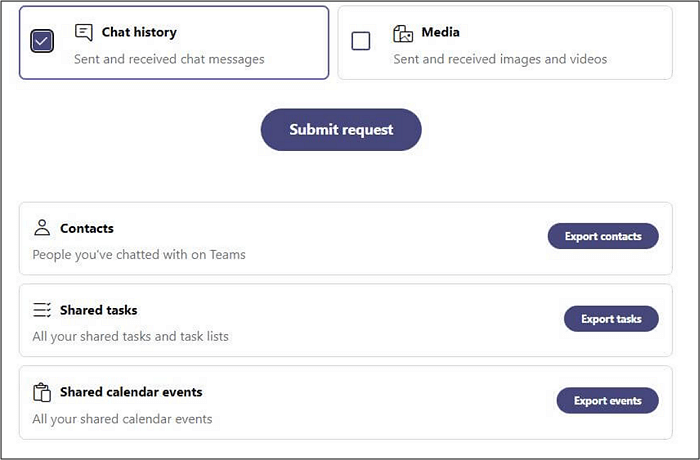Click the Contacts heading
The image size is (700, 460).
tap(87, 228)
